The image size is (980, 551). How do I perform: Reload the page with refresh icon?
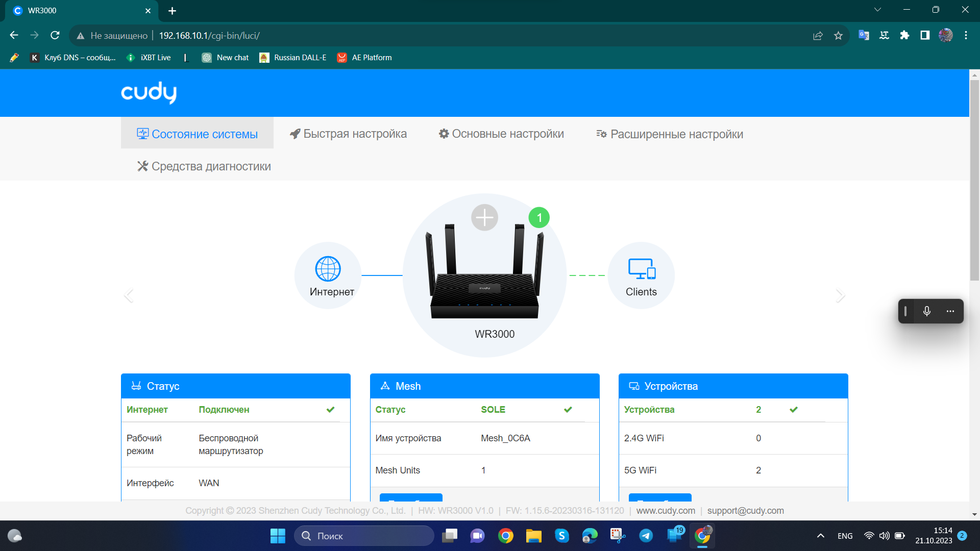(x=55, y=35)
